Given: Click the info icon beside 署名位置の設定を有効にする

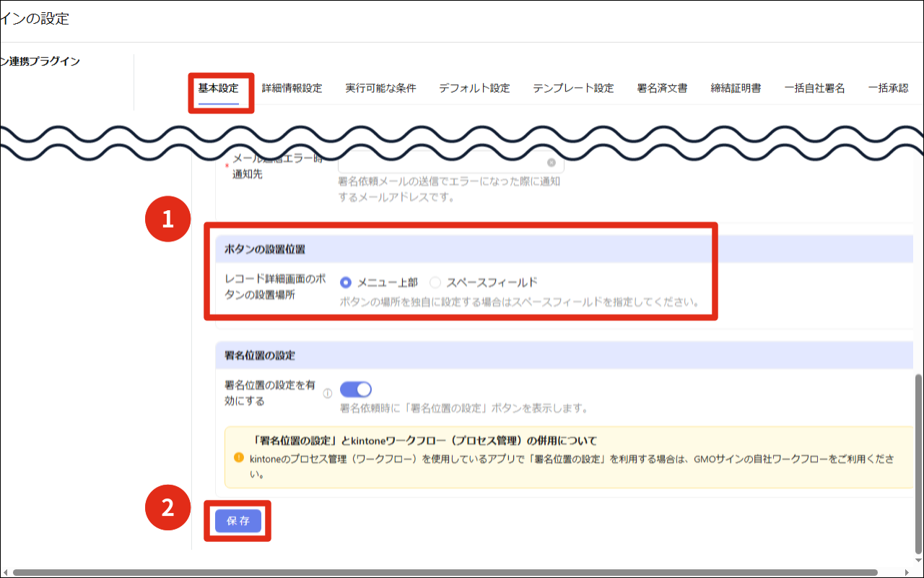Looking at the screenshot, I should point(327,394).
